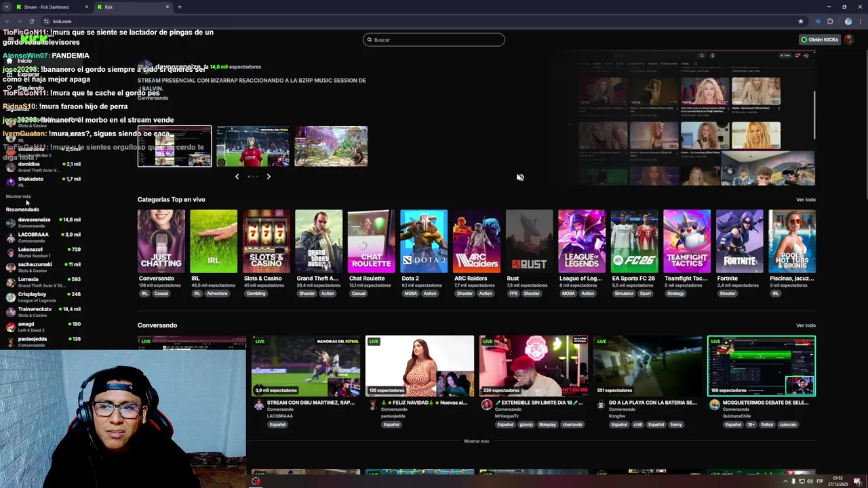Click the futbol tag under QuintanaChile stream
This screenshot has height=488, width=868.
(767, 425)
